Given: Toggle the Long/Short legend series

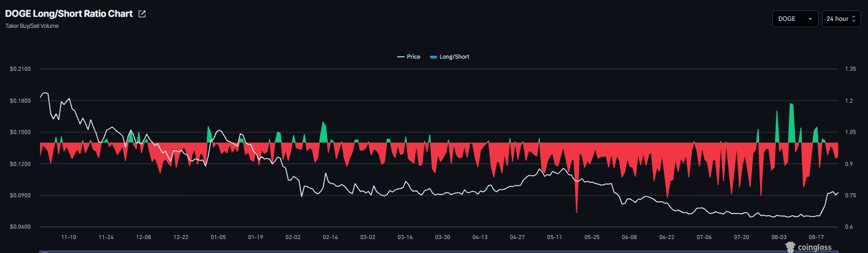Looking at the screenshot, I should [x=450, y=57].
